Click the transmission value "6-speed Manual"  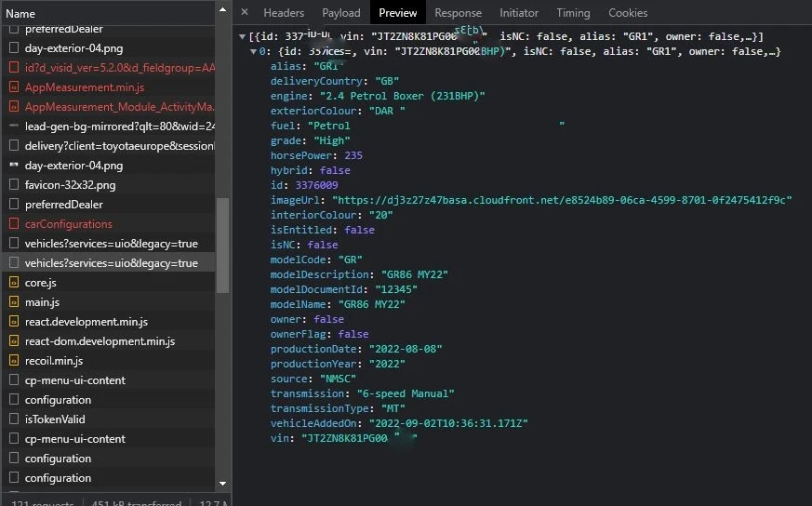coord(406,393)
